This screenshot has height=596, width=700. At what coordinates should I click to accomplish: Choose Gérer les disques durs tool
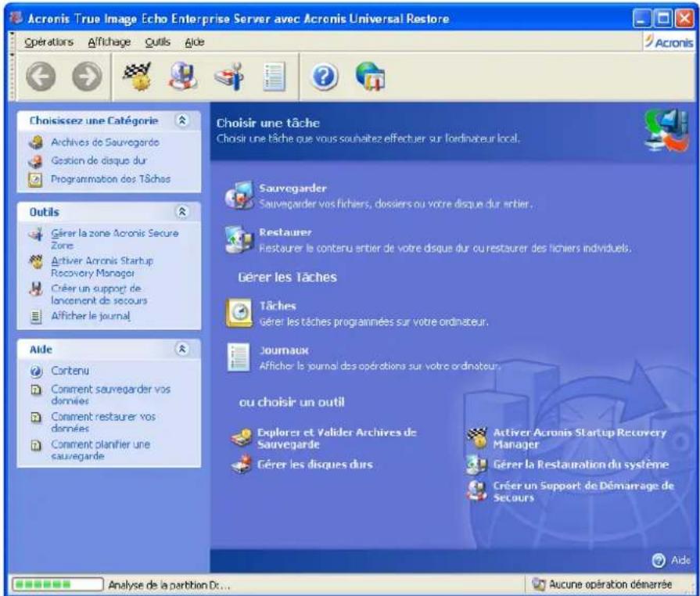point(315,465)
